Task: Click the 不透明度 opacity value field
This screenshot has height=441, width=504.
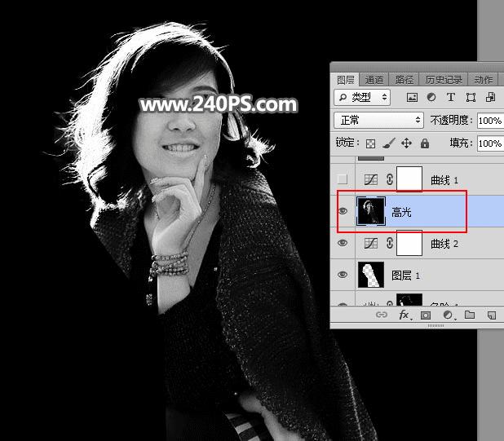Action: pos(490,121)
